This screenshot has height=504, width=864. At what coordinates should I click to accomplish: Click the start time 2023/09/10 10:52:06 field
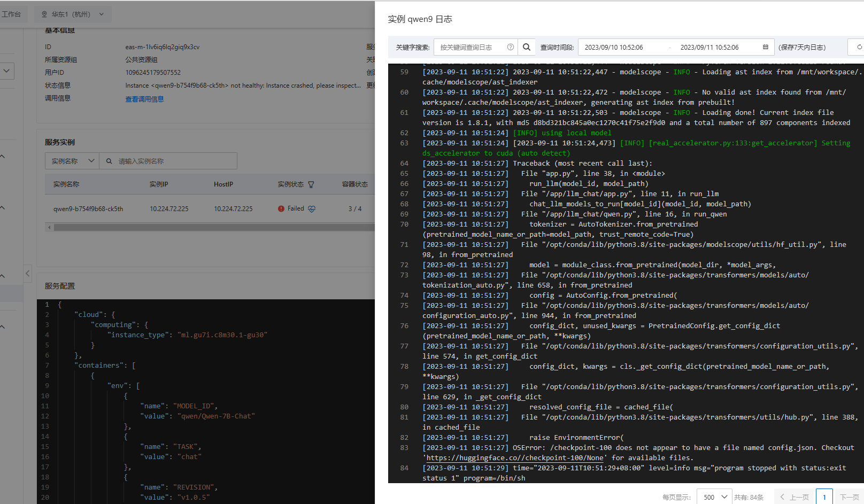click(x=614, y=47)
